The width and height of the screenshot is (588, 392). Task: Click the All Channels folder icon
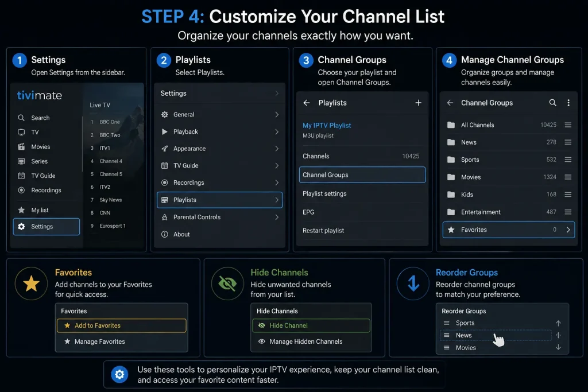451,125
